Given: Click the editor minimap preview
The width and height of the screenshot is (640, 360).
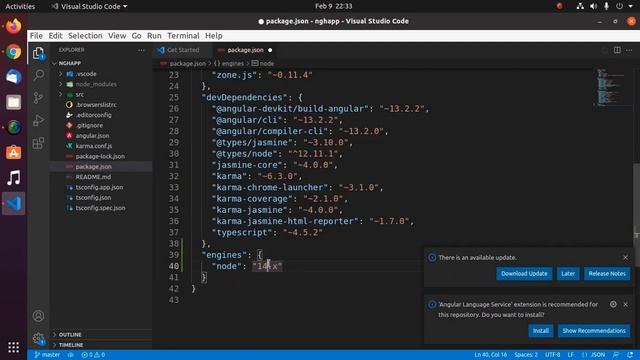Looking at the screenshot, I should tap(611, 87).
